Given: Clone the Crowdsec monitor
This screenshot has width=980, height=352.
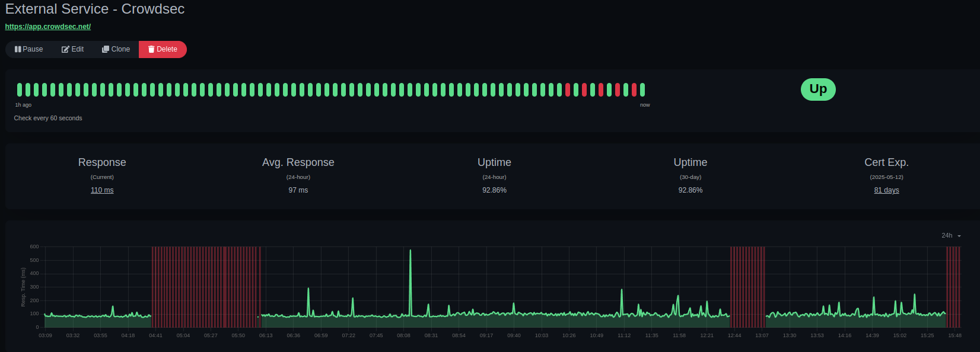Looking at the screenshot, I should [116, 49].
